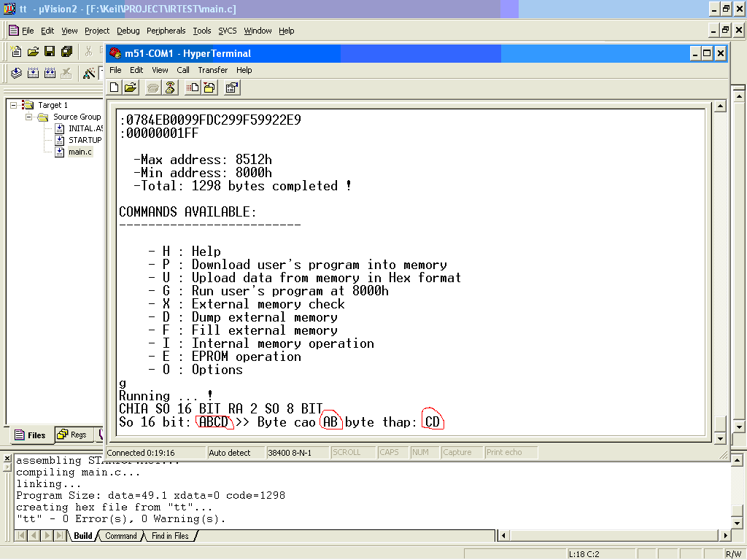Open Options for Target wand icon
Viewport: 747px width, 560px height.
click(88, 73)
